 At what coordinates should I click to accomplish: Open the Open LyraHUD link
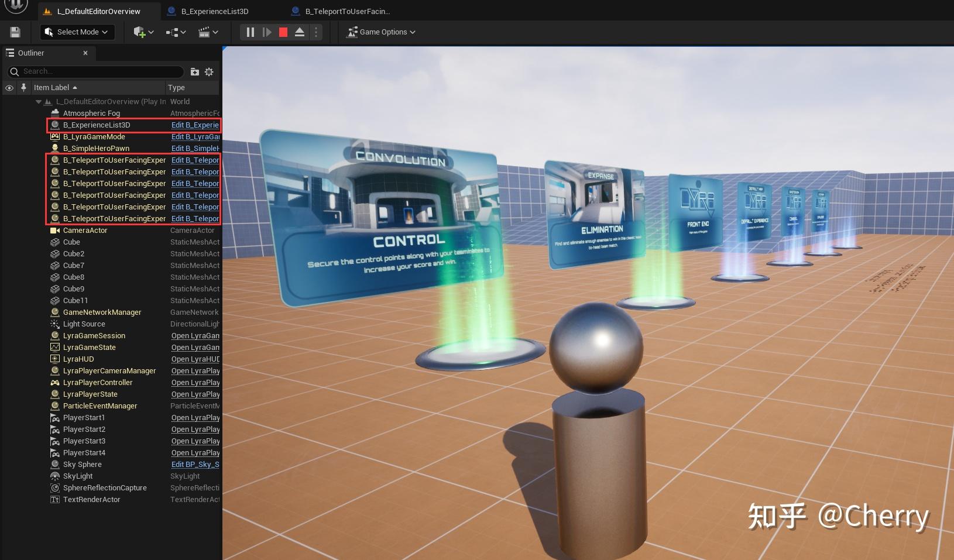(195, 359)
